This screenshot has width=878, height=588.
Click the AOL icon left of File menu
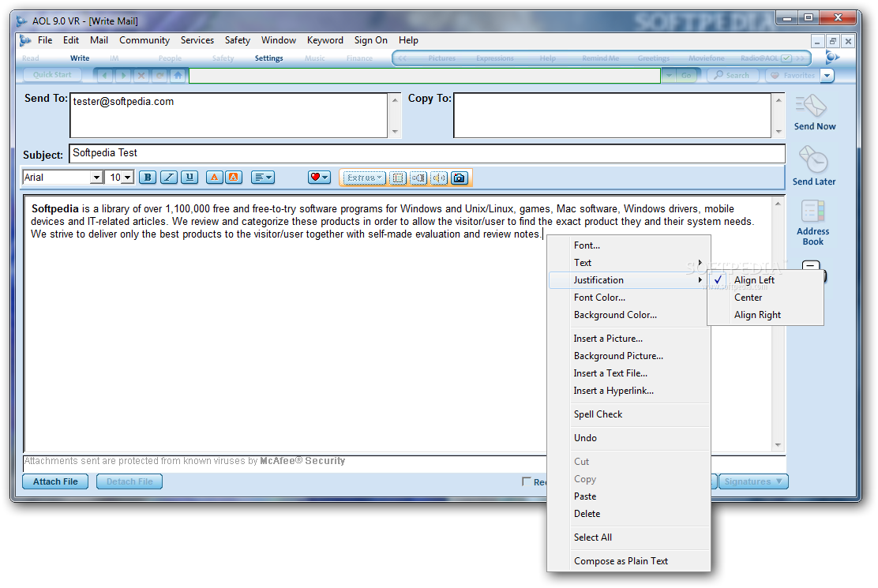25,40
